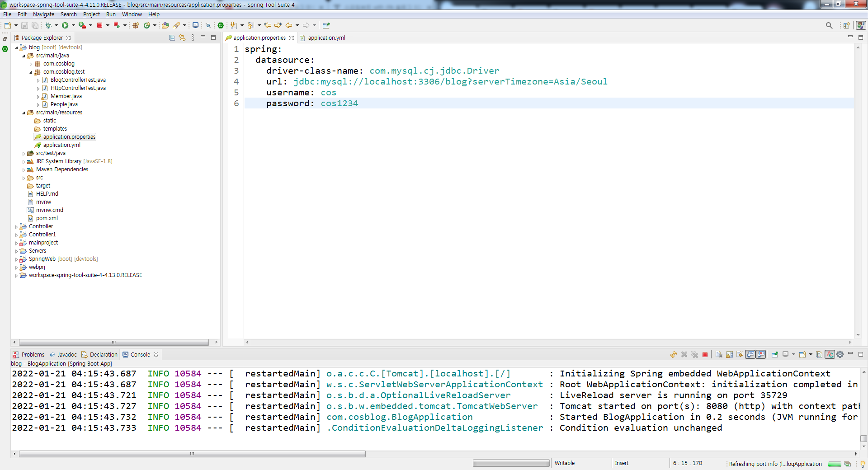Click the green Boot Dashboard power icon
Screen dimensions: 868x470
(x=221, y=25)
